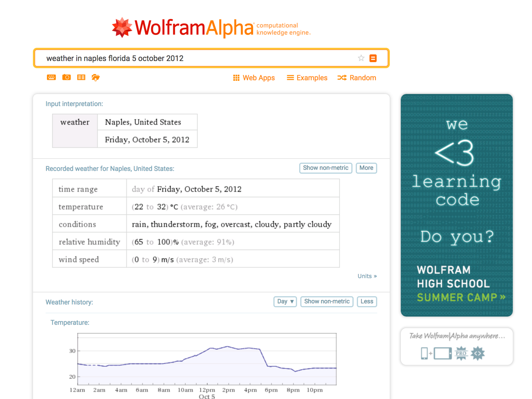The width and height of the screenshot is (532, 399).
Task: Show non-metric units for weather history
Action: point(327,301)
